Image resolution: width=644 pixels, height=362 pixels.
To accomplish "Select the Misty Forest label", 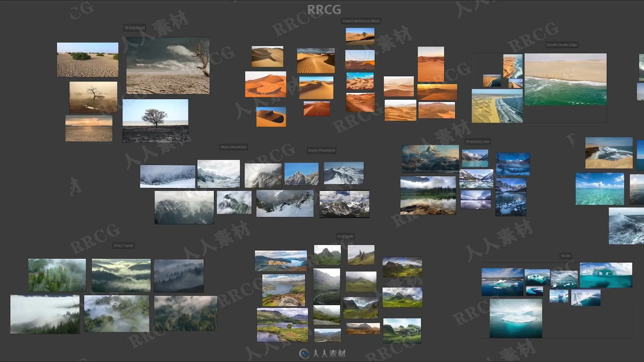I will [x=123, y=246].
